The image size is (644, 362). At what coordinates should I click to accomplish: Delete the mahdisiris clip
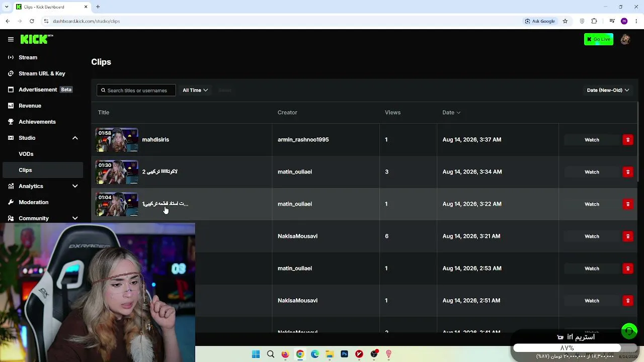(628, 140)
